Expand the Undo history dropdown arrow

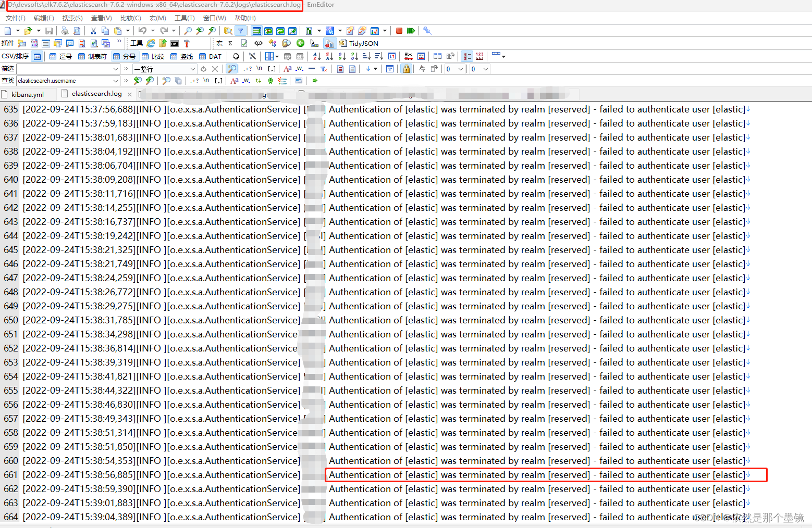(x=152, y=31)
